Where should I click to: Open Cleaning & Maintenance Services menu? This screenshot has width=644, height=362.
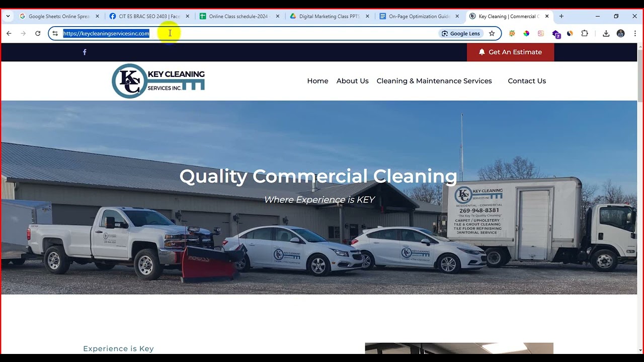point(434,81)
